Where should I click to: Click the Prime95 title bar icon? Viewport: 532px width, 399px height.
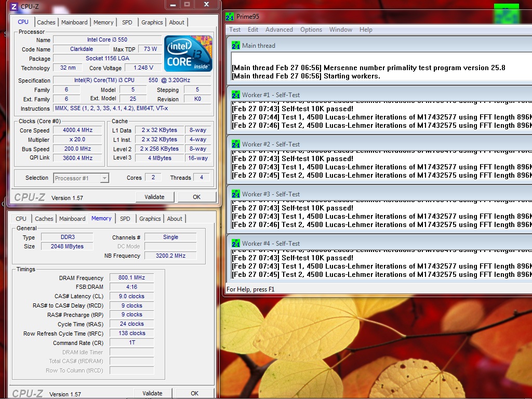click(230, 16)
